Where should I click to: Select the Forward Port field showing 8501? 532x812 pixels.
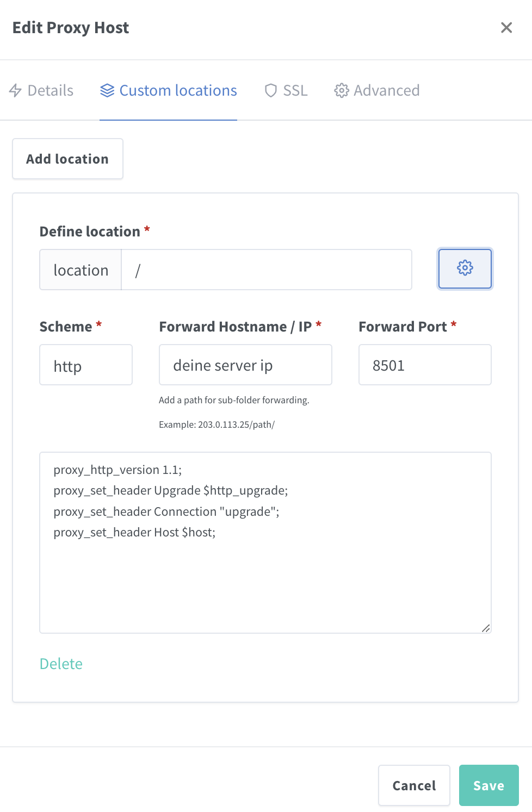(425, 365)
